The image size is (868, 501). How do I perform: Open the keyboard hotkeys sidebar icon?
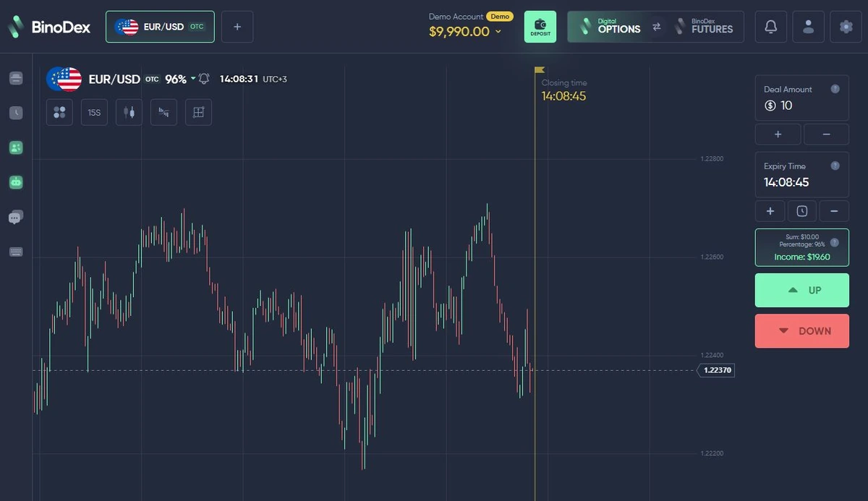[x=16, y=252]
